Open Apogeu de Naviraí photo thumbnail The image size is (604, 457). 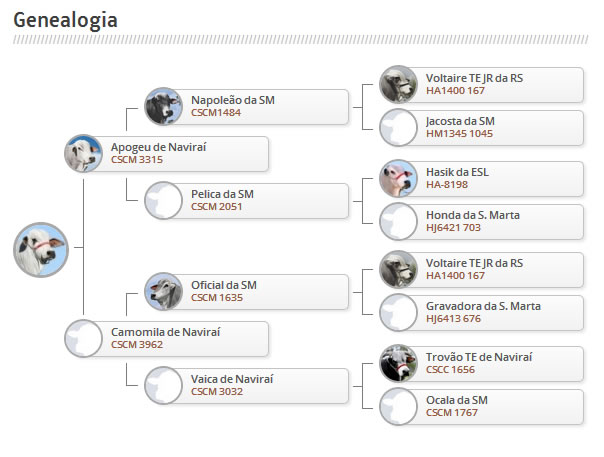82,153
